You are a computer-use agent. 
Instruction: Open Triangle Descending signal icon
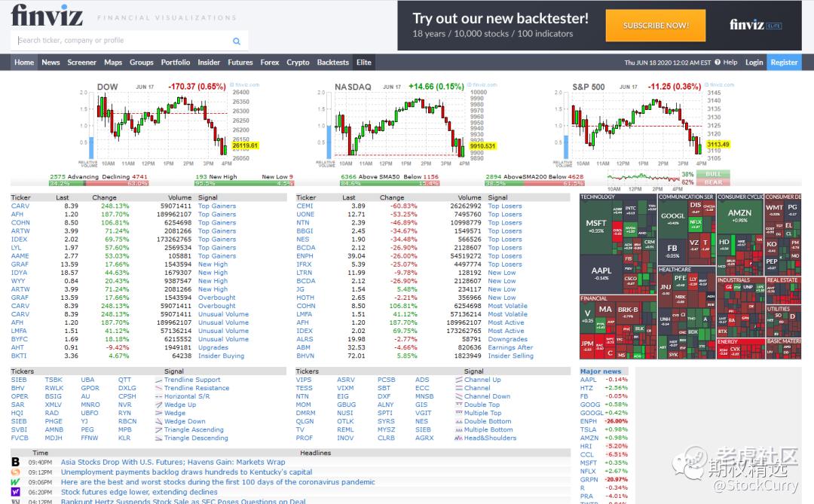[159, 438]
